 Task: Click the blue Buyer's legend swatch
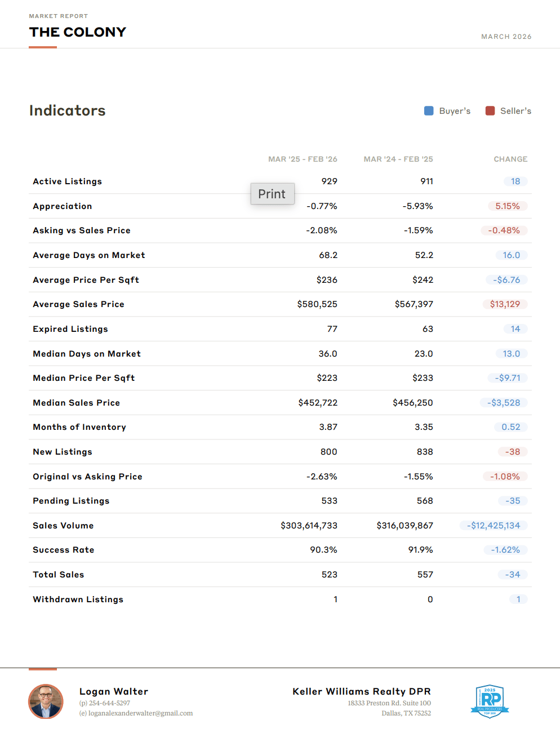429,111
